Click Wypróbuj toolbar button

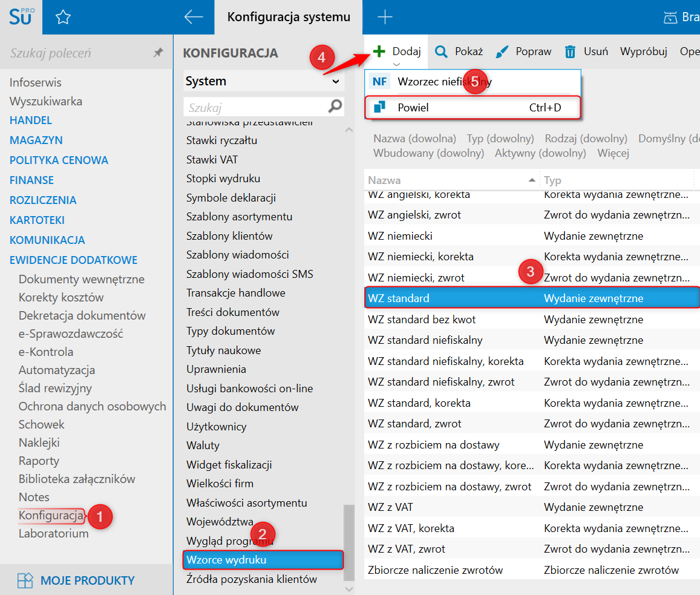(643, 51)
